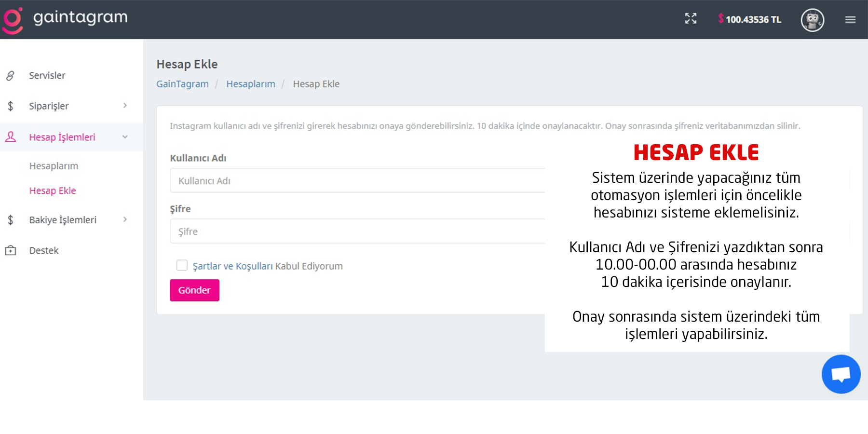Open the live chat bubble

841,374
